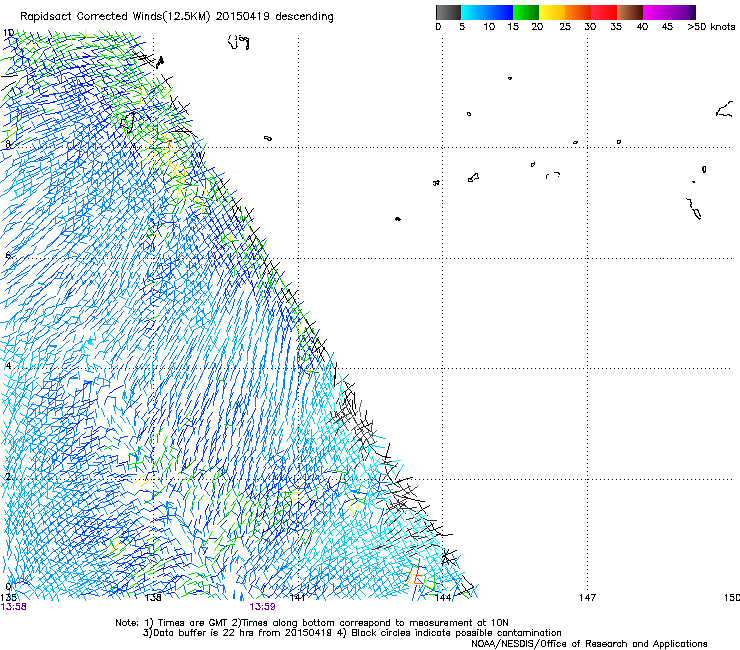Click the longitude label '144'
The height and width of the screenshot is (650, 740).
click(x=443, y=598)
